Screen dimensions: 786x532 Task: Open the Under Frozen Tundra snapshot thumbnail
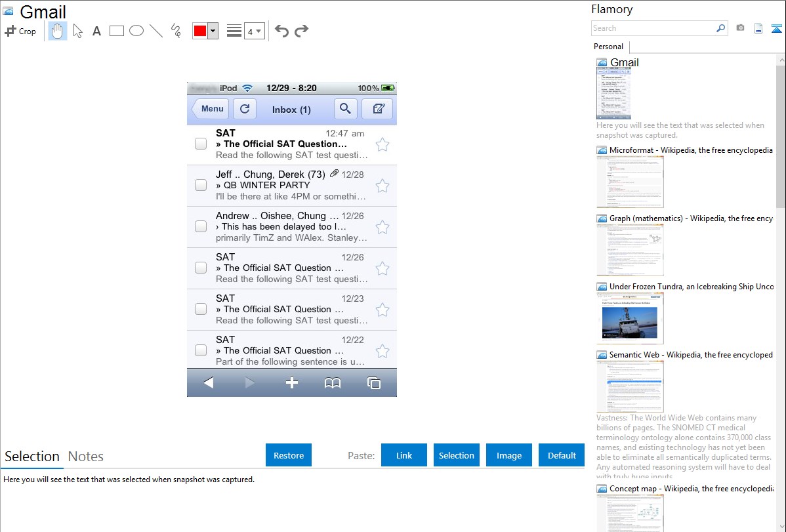pos(630,318)
